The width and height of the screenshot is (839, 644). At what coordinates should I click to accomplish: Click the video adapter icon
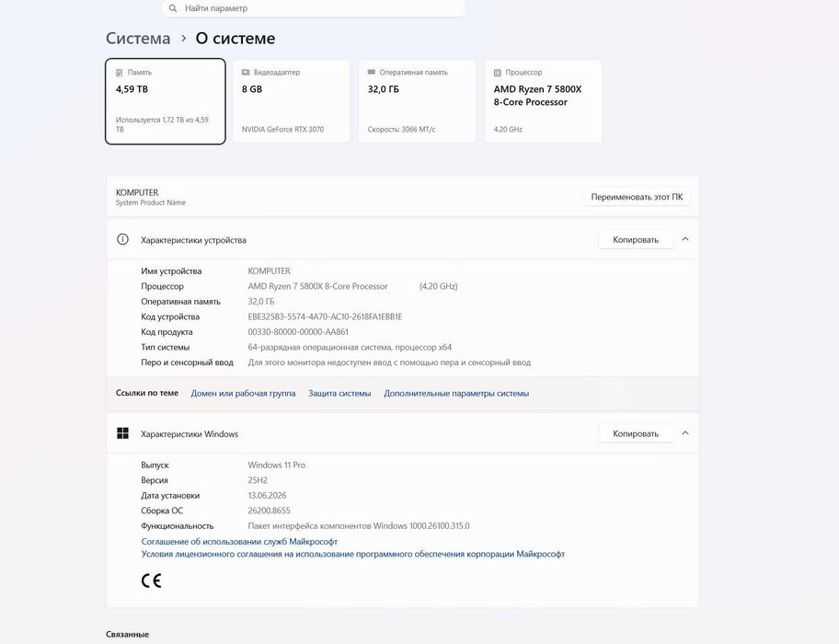pos(246,72)
